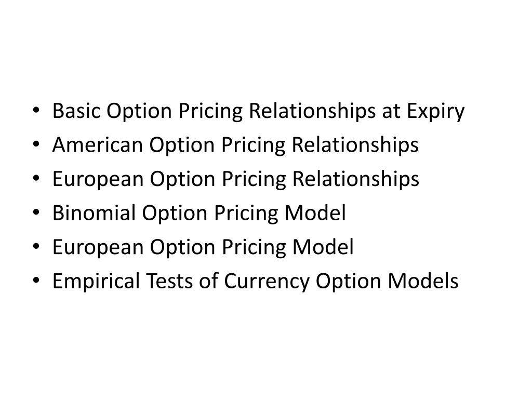Click the bullet before Binomial Option Pricing
This screenshot has height=399, width=532.
[x=36, y=212]
